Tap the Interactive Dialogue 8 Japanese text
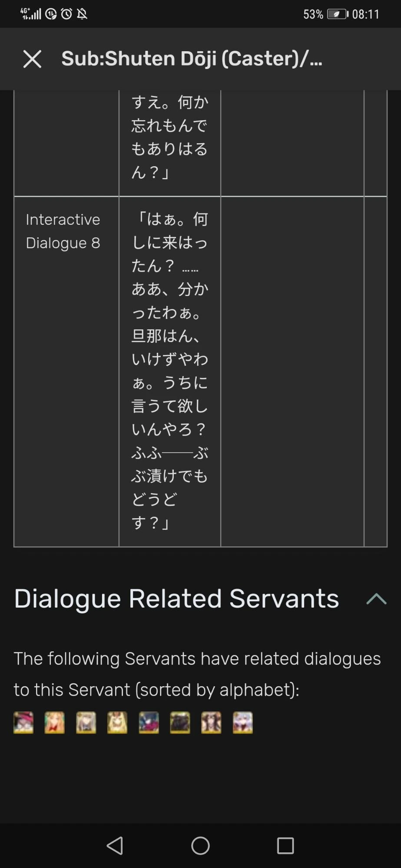 pyautogui.click(x=169, y=371)
